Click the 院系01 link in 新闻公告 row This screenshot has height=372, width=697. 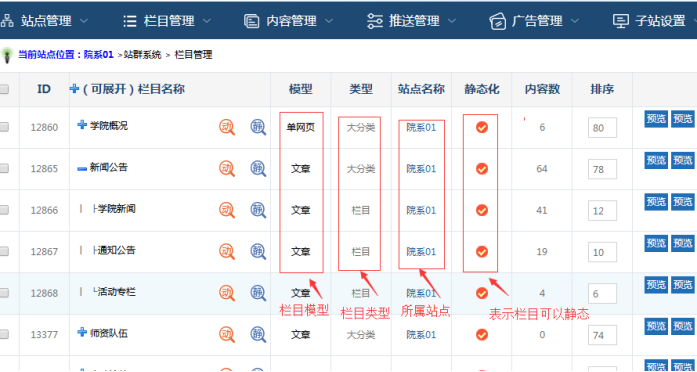[421, 169]
